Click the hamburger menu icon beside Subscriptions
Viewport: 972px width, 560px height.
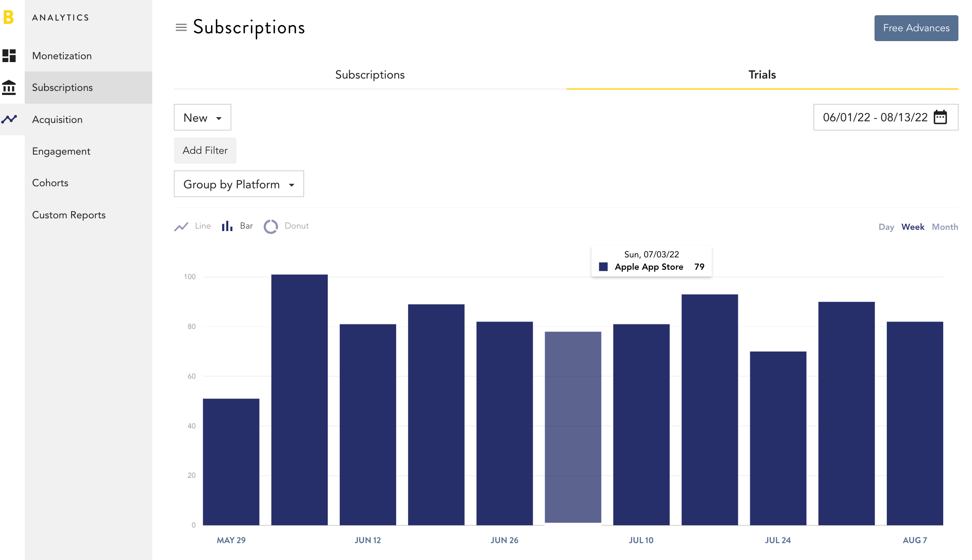coord(181,28)
